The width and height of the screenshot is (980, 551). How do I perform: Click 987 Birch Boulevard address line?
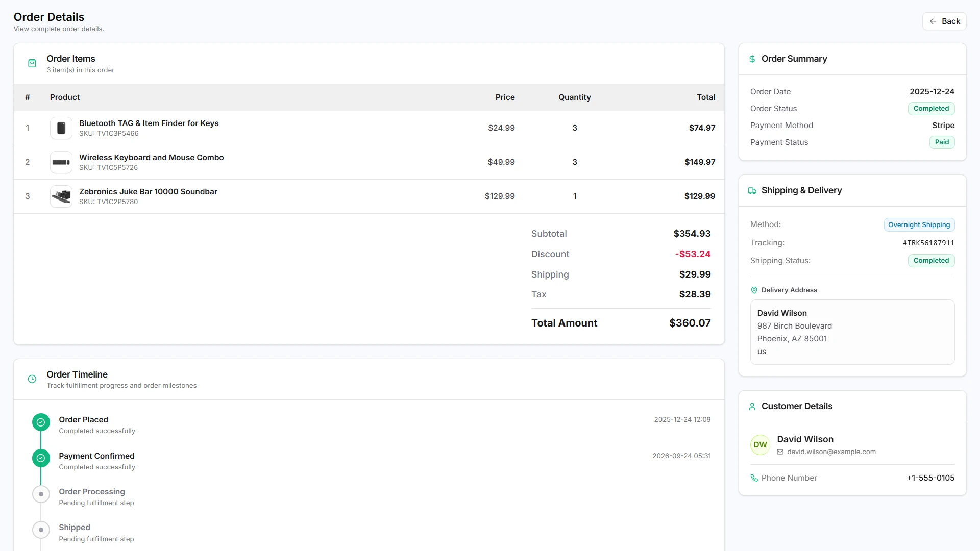point(794,326)
